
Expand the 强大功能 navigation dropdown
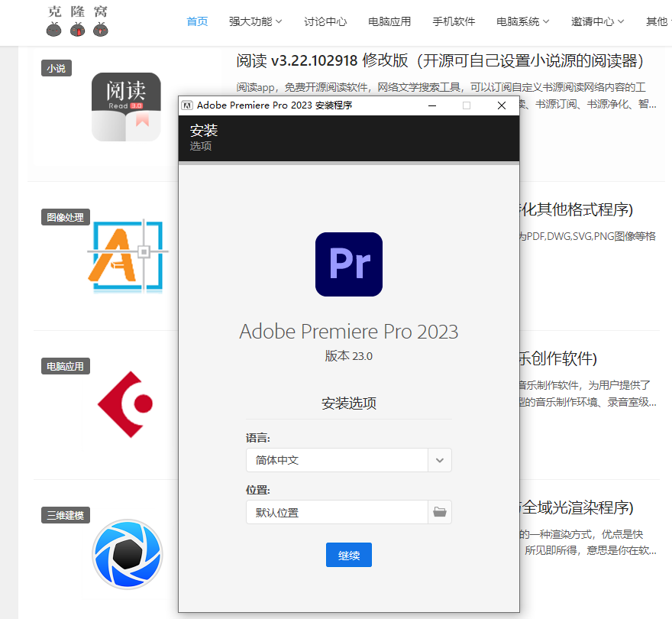256,22
